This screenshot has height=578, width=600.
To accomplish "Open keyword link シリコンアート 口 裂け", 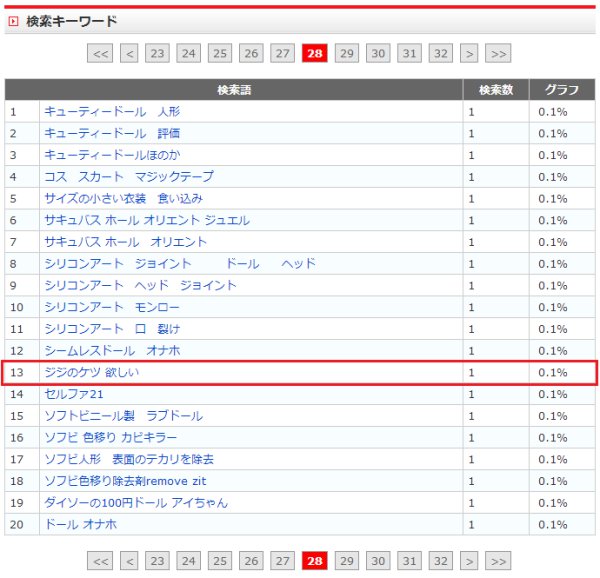I will (x=112, y=329).
